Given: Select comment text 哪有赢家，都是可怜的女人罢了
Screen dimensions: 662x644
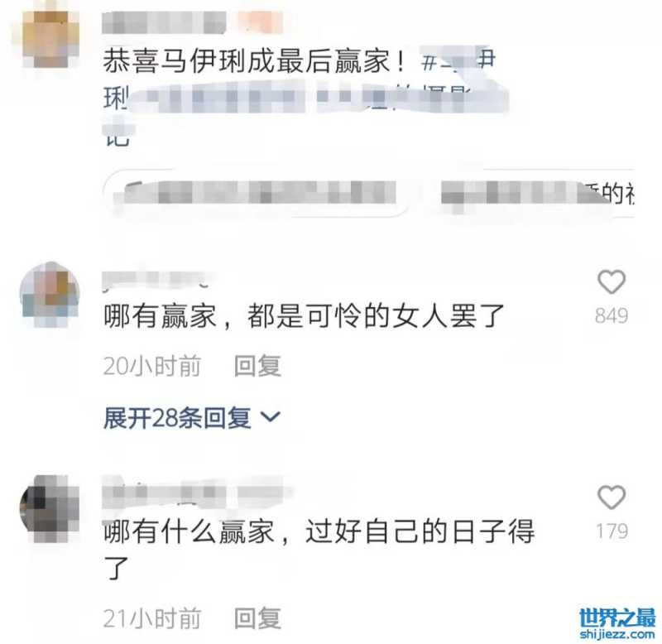Looking at the screenshot, I should click(x=304, y=317).
